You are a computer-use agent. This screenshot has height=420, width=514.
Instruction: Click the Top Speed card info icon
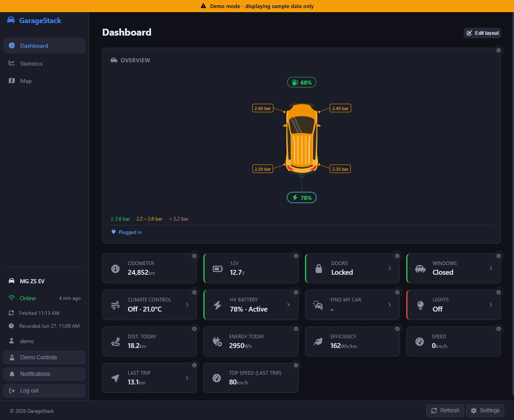[296, 365]
